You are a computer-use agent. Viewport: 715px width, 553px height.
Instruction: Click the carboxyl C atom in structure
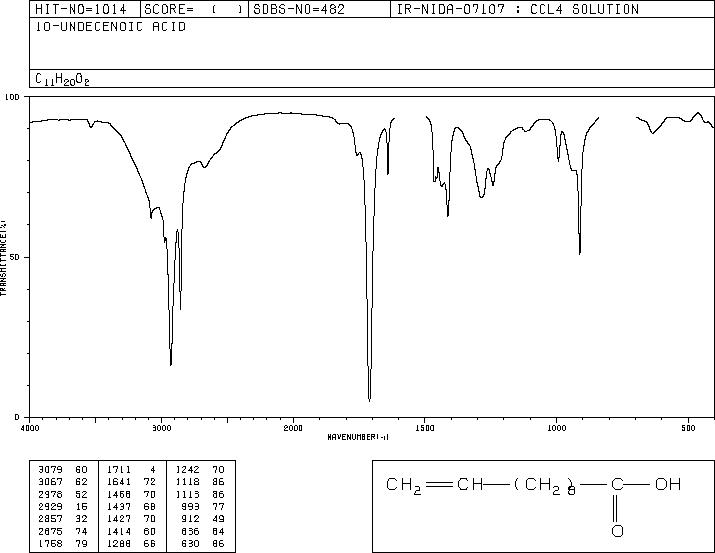click(x=617, y=484)
